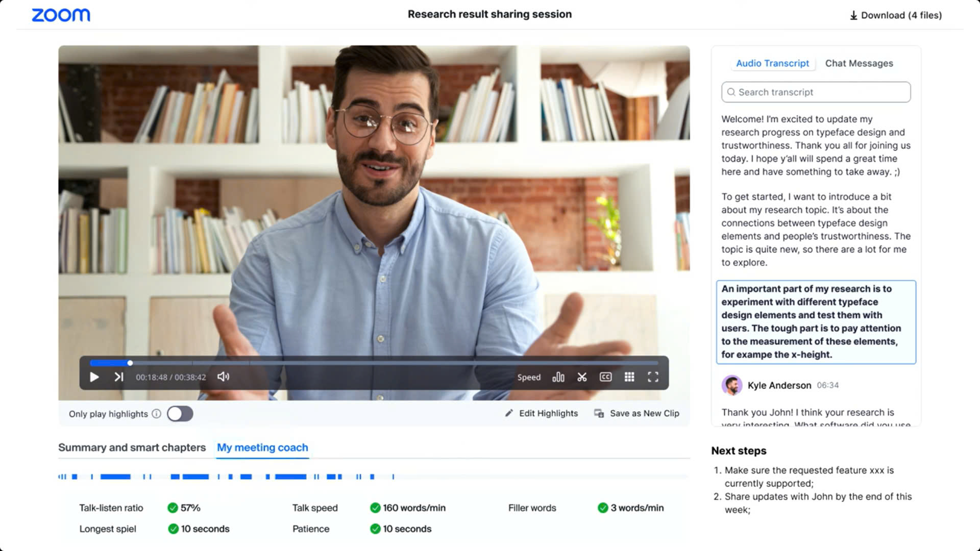980x551 pixels.
Task: Toggle Only play highlights switch
Action: (x=180, y=414)
